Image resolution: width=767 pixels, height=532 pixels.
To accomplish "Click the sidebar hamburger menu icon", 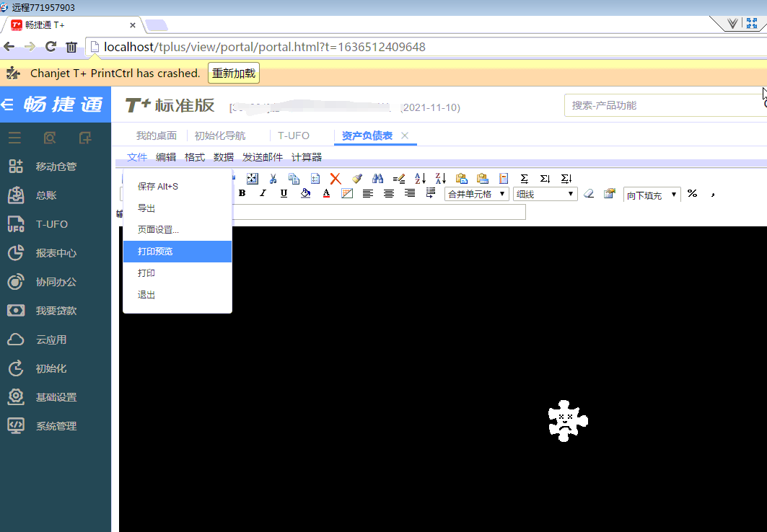I will [14, 138].
